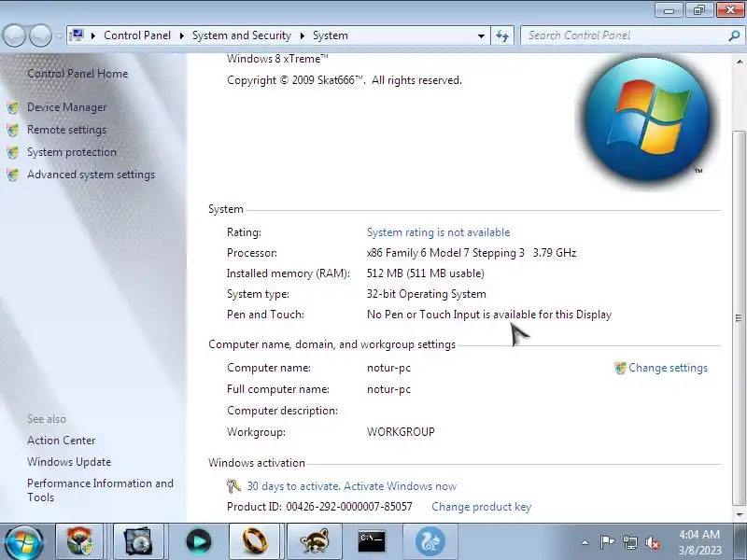Select Control Panel breadcrumb
Viewport: 747px width, 560px height.
coord(137,35)
